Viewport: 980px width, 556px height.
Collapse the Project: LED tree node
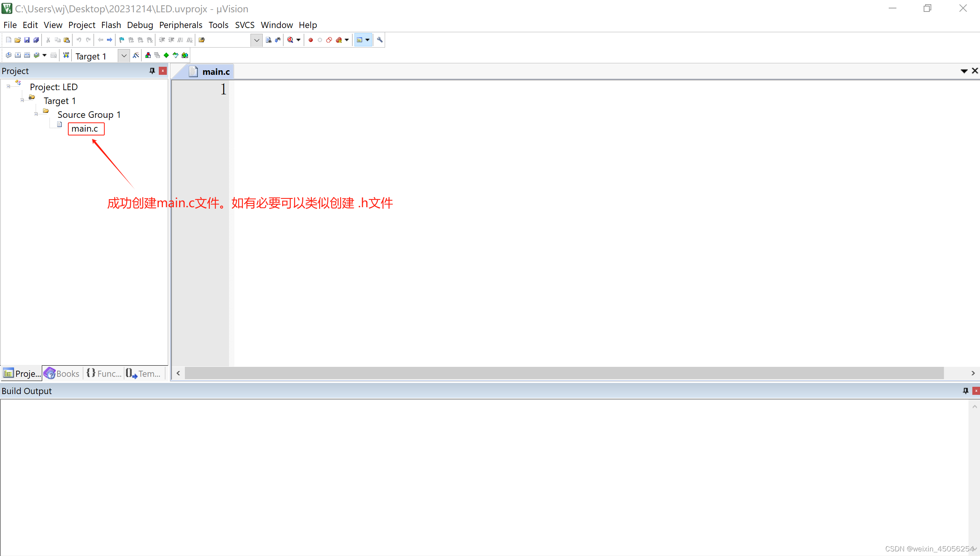click(8, 87)
